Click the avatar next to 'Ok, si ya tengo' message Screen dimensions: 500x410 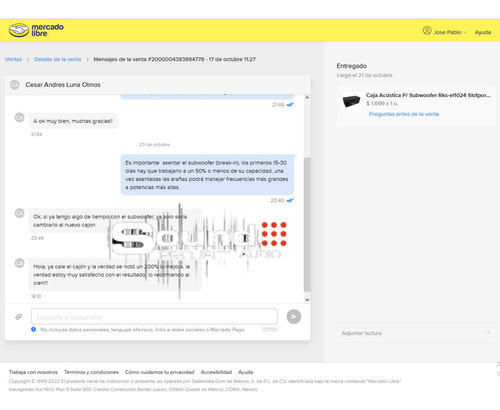tap(20, 213)
